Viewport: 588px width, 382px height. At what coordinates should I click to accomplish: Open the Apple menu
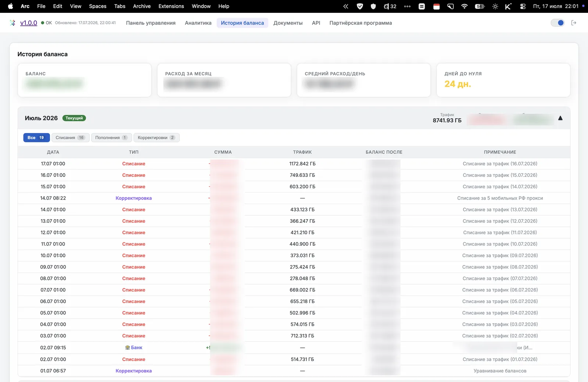pos(10,6)
